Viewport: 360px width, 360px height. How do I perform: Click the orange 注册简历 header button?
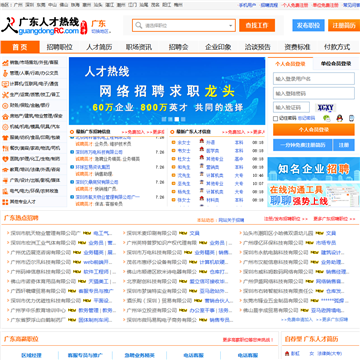coord(344,25)
